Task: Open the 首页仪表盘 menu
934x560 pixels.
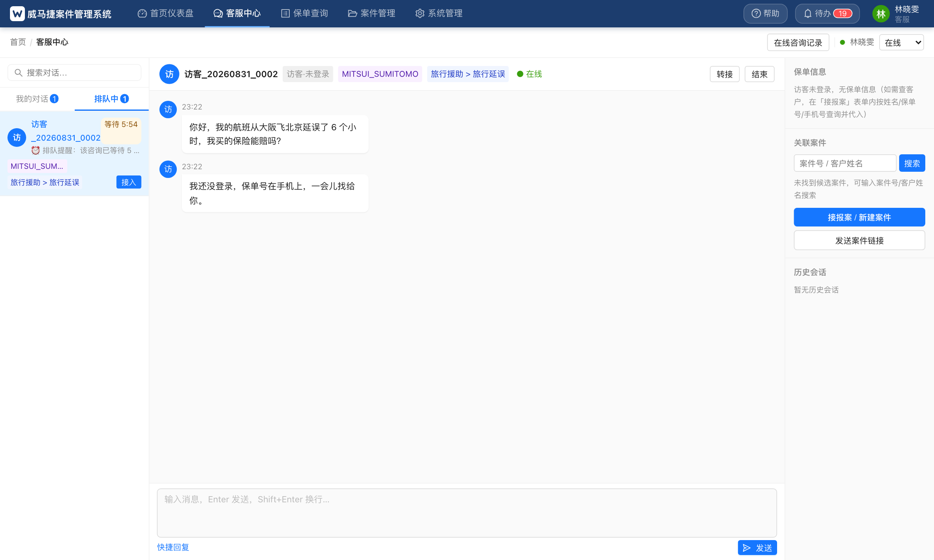Action: point(166,14)
